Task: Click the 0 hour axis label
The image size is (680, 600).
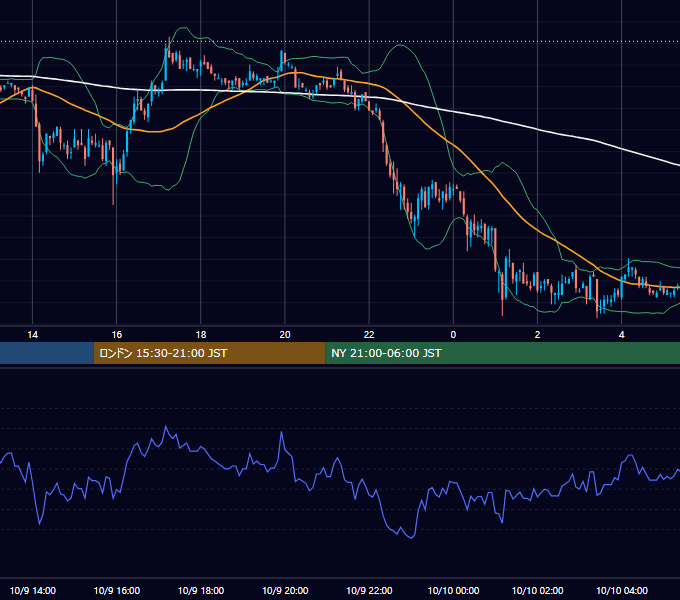Action: (453, 335)
